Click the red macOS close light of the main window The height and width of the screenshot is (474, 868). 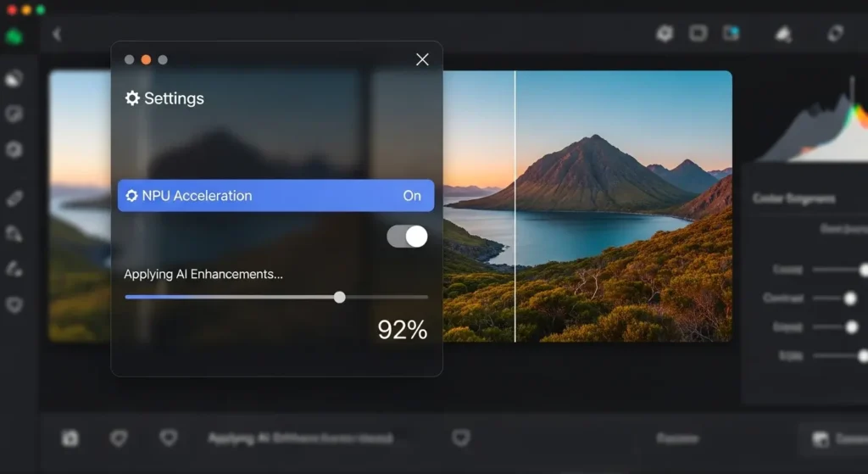coord(12,10)
